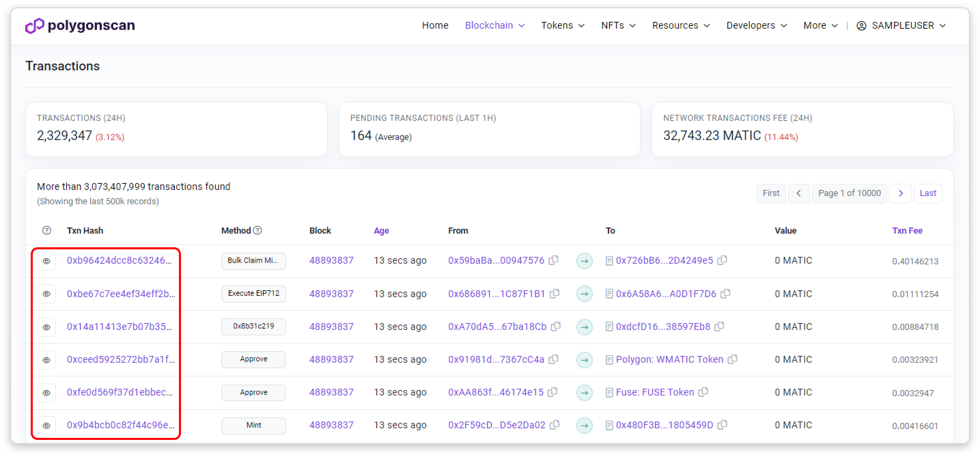Copy the Polygon: WMATIC Token address

[x=732, y=359]
